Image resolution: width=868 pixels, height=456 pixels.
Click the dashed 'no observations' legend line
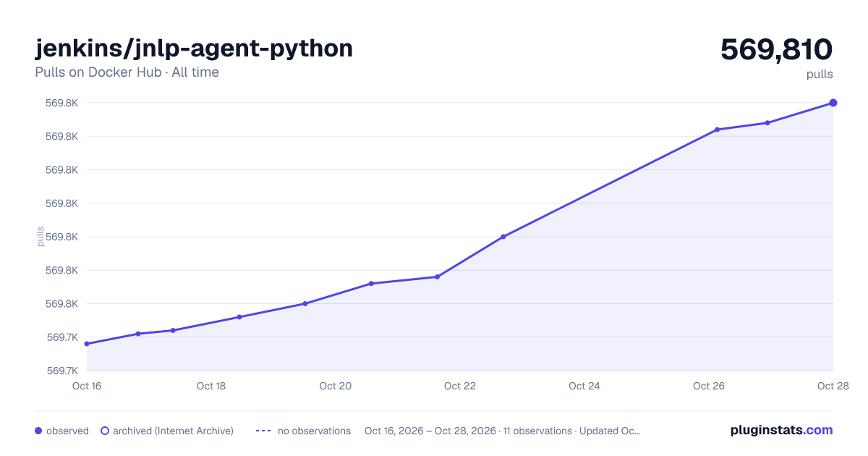click(263, 431)
